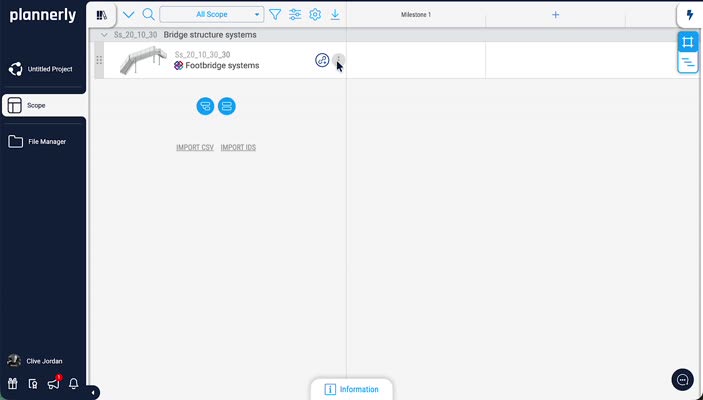
Task: Open the Untitled Project menu item
Action: coord(43,69)
